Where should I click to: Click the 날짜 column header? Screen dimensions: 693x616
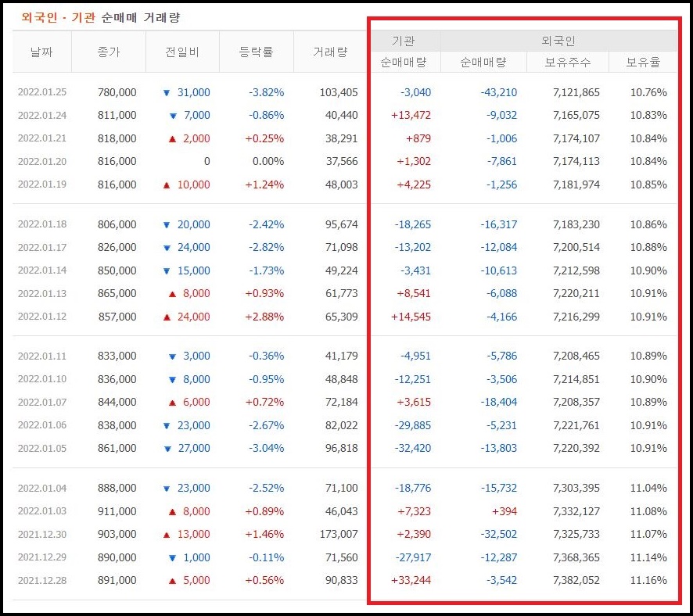(x=41, y=52)
